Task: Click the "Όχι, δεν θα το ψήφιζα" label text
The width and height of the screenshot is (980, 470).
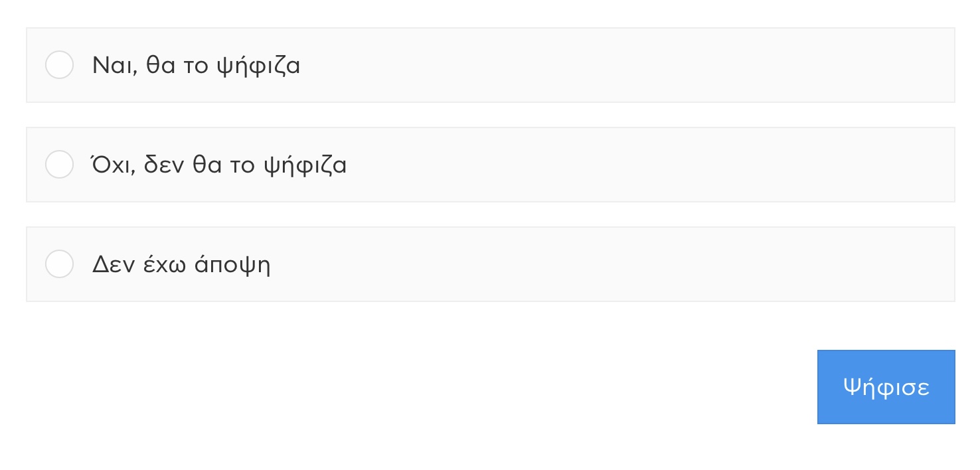Action: (219, 165)
